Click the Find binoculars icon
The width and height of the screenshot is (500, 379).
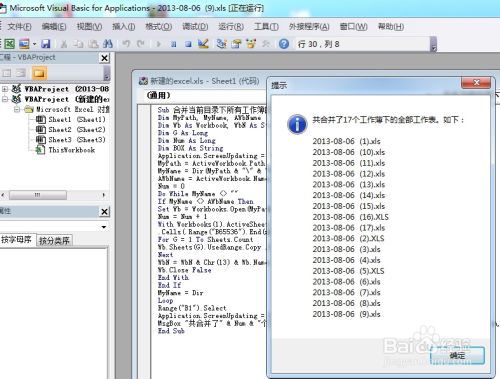[x=108, y=44]
